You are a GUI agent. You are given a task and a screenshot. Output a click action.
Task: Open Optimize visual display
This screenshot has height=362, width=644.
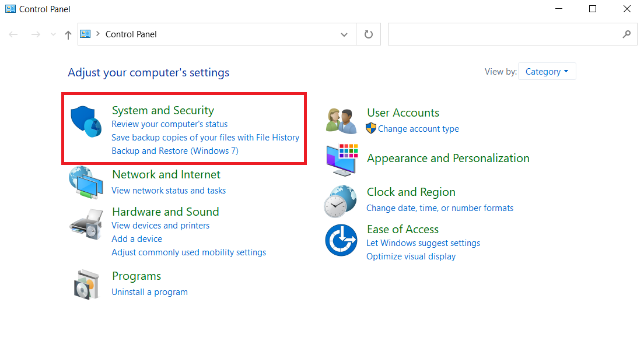pyautogui.click(x=411, y=256)
